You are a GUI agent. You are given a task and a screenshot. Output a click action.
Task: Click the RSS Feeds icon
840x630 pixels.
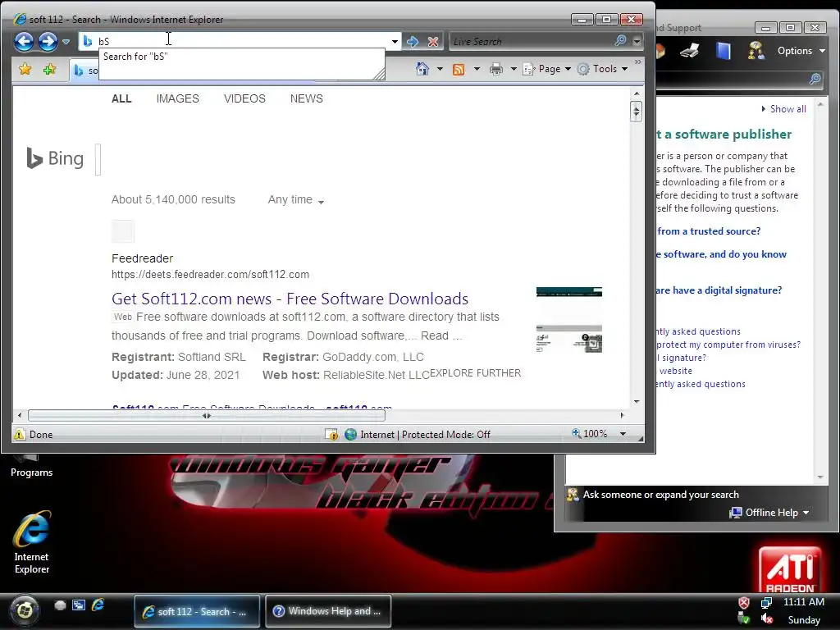[x=459, y=69]
